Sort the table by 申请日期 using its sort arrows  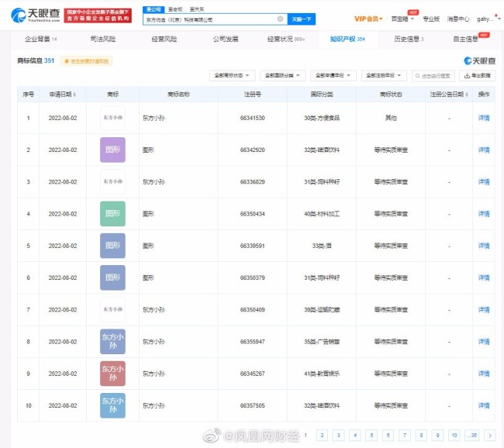point(74,95)
